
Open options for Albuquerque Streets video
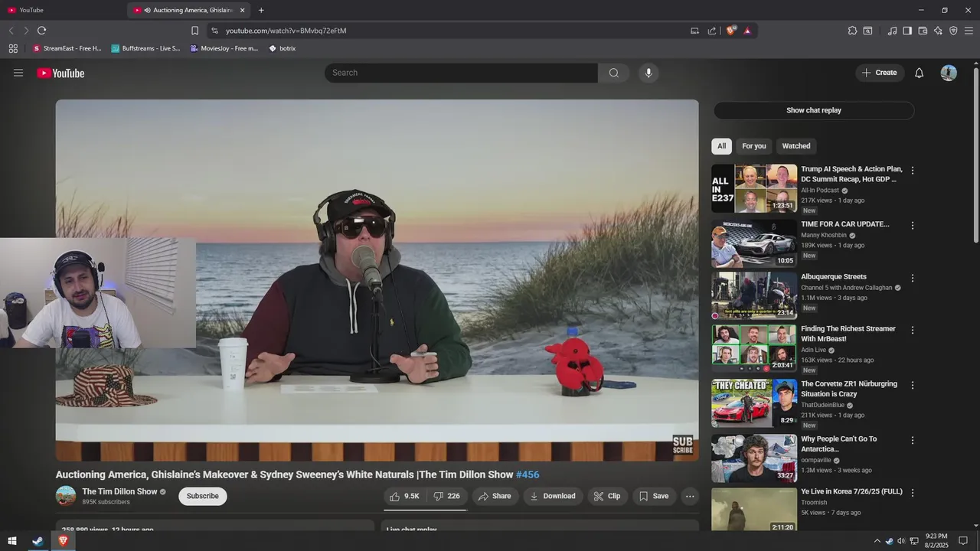[x=912, y=279]
